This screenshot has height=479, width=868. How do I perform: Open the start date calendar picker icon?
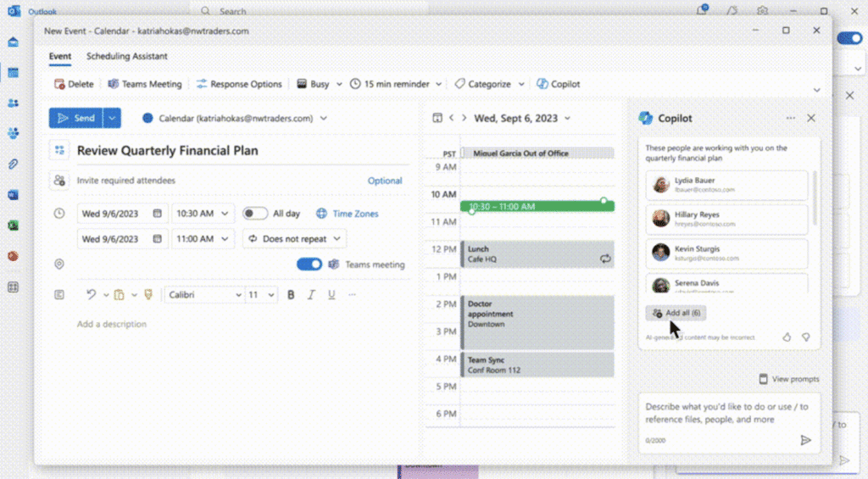click(157, 214)
